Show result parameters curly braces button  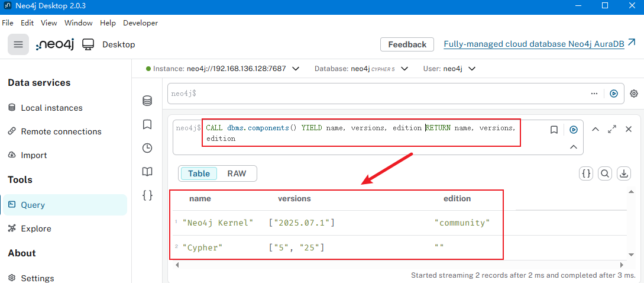pyautogui.click(x=586, y=173)
